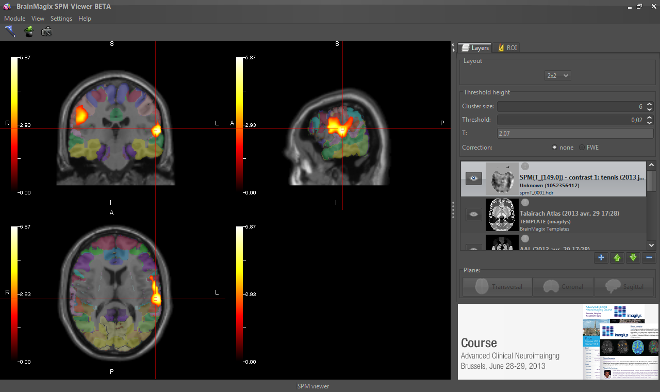Click the color bar in the transversal view

click(15, 294)
